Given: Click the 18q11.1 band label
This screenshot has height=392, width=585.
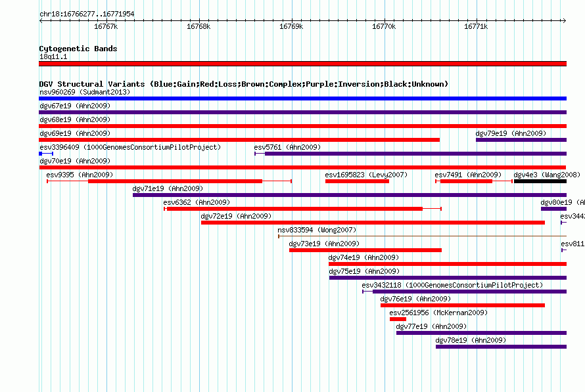Looking at the screenshot, I should (53, 56).
